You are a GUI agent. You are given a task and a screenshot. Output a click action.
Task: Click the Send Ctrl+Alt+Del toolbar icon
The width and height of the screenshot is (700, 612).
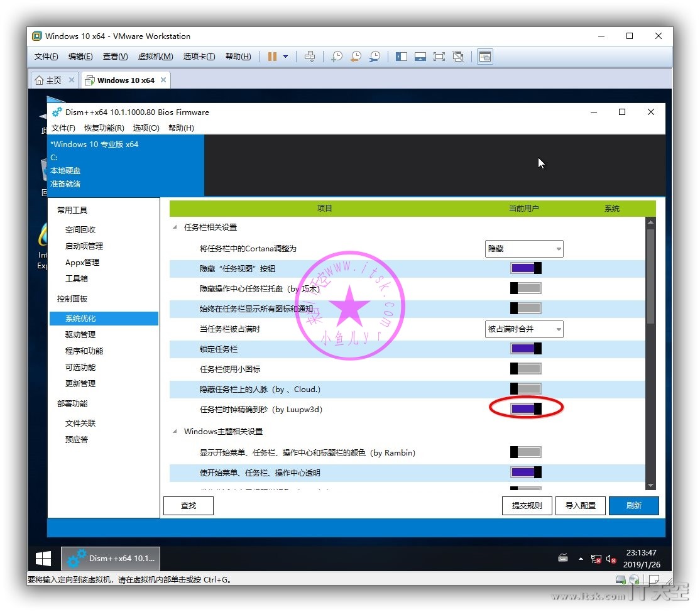(310, 57)
